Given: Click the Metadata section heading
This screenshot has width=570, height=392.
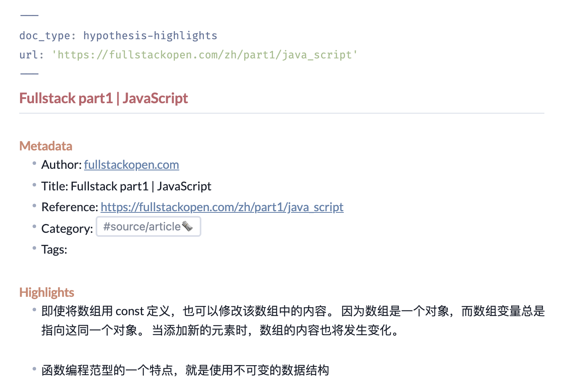Looking at the screenshot, I should [46, 146].
